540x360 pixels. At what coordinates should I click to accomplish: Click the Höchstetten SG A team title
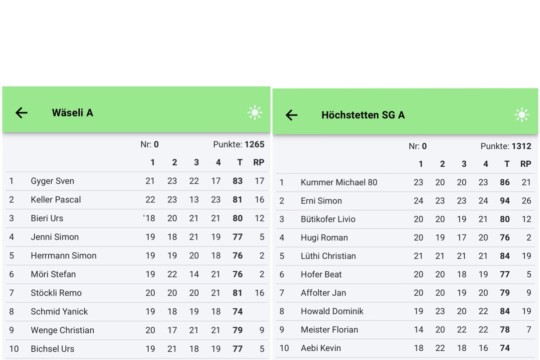363,115
